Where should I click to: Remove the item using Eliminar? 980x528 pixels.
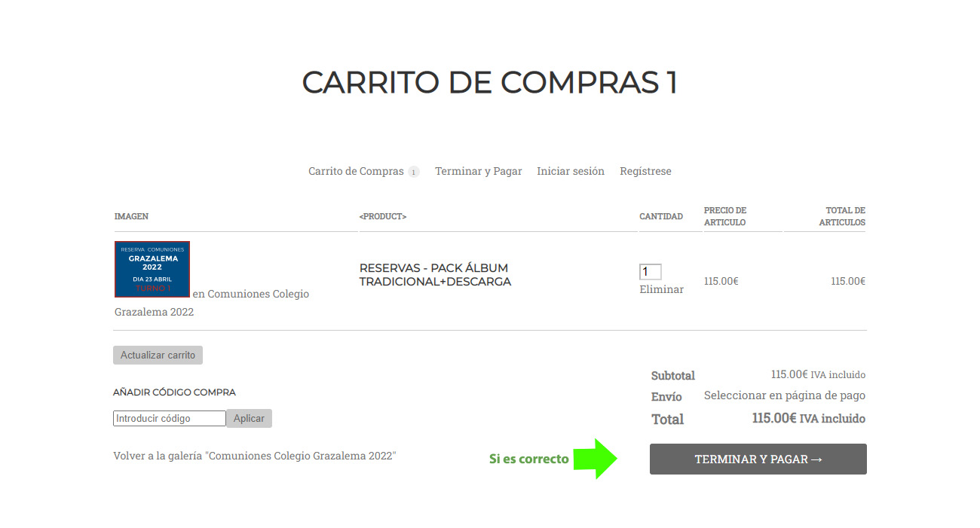[661, 289]
